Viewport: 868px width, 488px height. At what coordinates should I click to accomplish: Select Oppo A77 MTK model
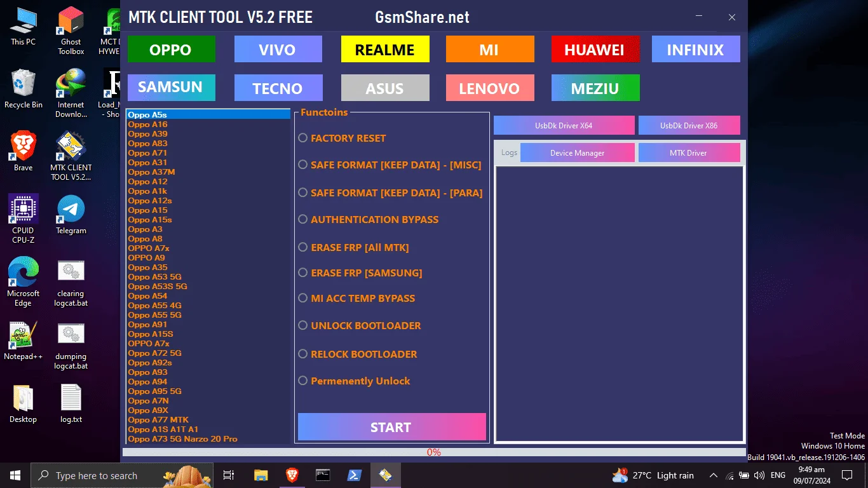tap(208, 419)
